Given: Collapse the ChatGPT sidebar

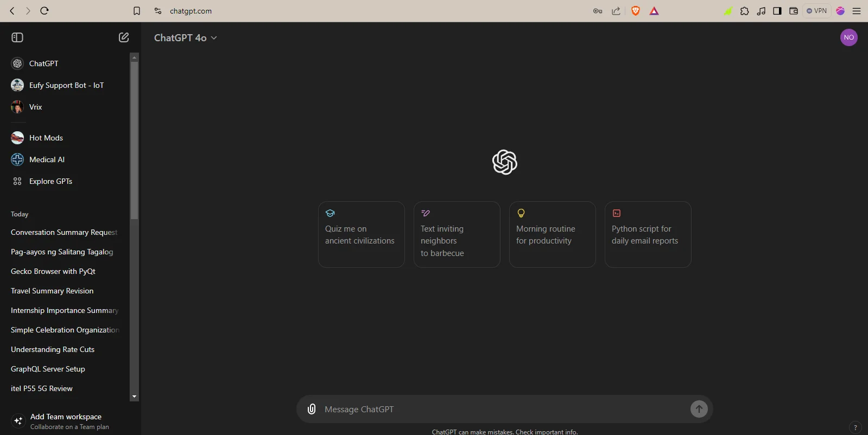Looking at the screenshot, I should (17, 37).
